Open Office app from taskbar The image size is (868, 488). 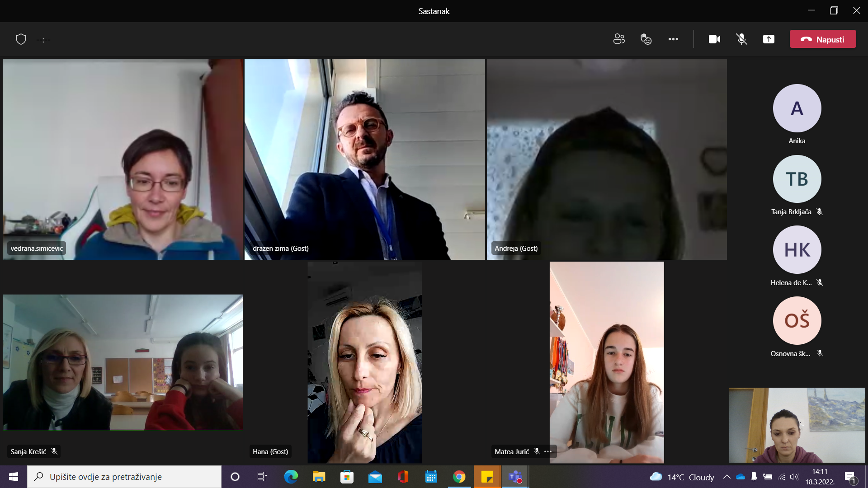click(x=403, y=477)
